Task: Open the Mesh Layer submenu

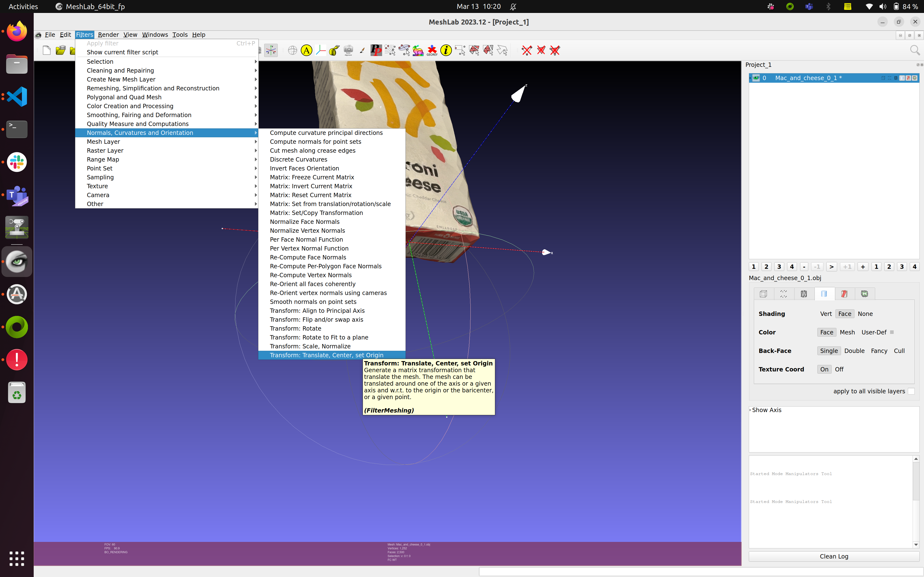Action: coord(103,142)
